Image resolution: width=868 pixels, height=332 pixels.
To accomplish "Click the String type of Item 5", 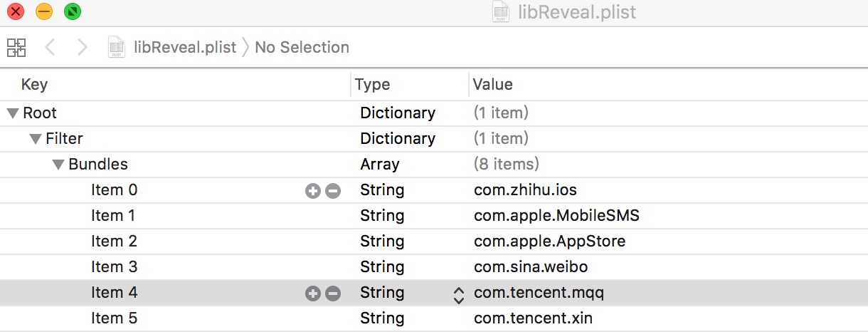I will 382,318.
